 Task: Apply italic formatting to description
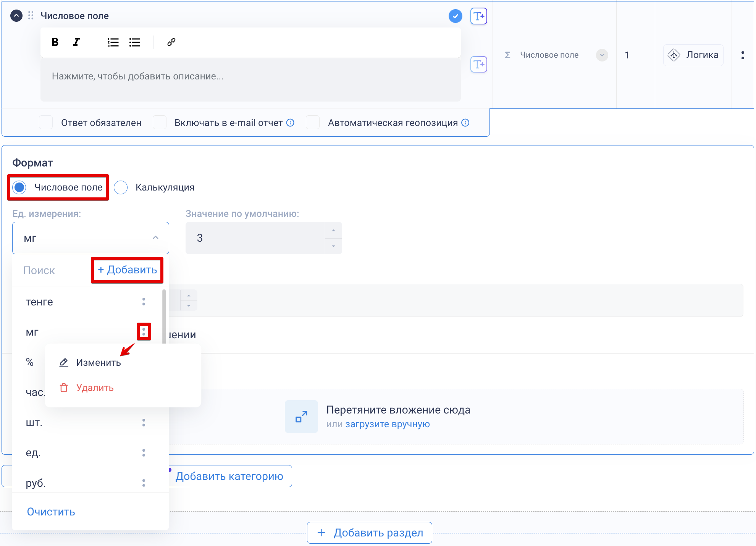tap(76, 42)
